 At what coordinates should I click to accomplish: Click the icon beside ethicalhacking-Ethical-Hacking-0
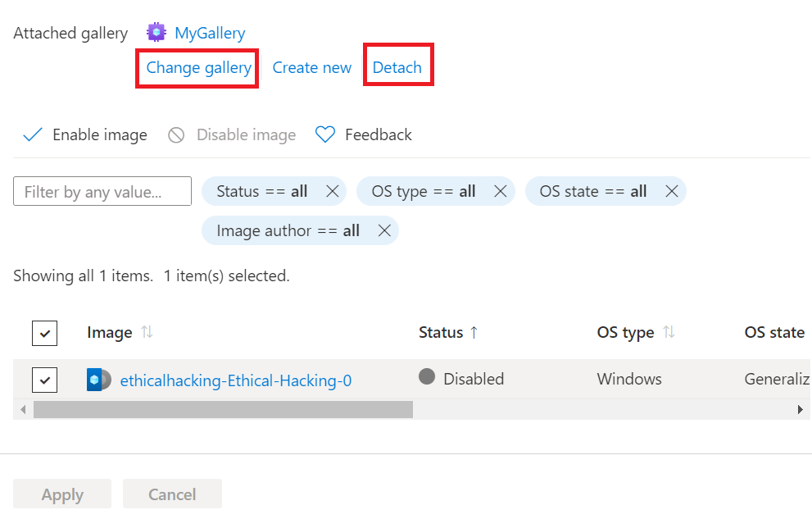(98, 379)
